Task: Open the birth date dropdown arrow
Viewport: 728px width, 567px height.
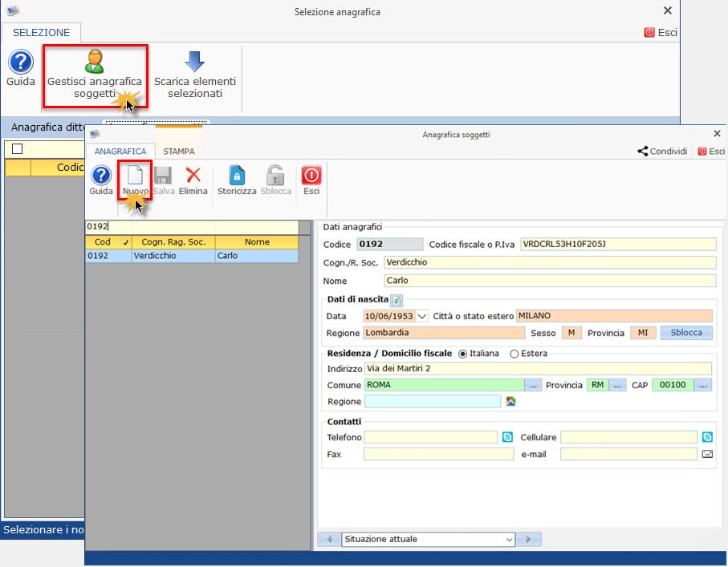Action: 421,317
